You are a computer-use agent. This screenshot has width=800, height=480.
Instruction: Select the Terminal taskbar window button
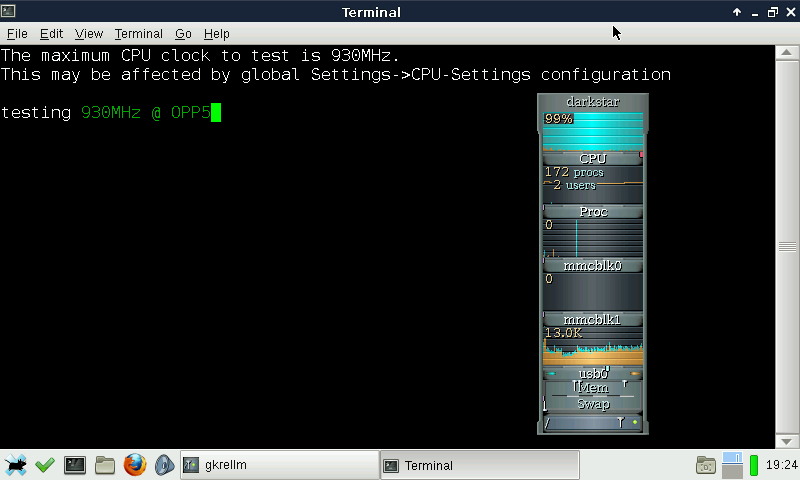tap(479, 465)
